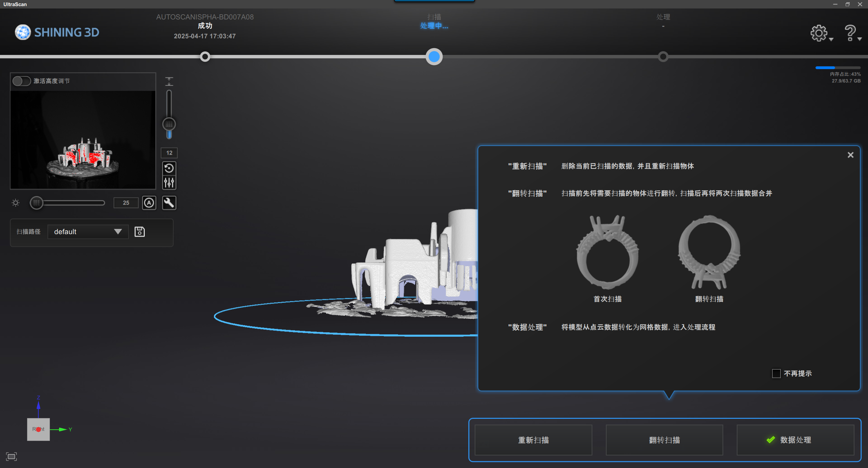Check the 不再提示 checkbox
868x468 pixels.
[x=776, y=373]
